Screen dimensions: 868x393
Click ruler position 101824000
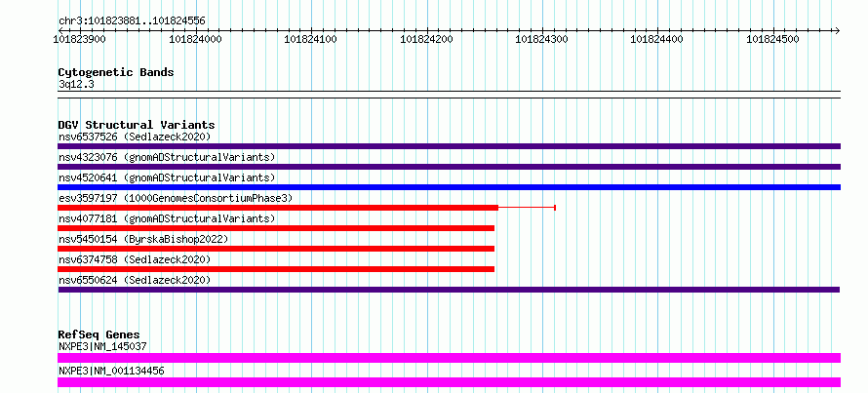(195, 39)
